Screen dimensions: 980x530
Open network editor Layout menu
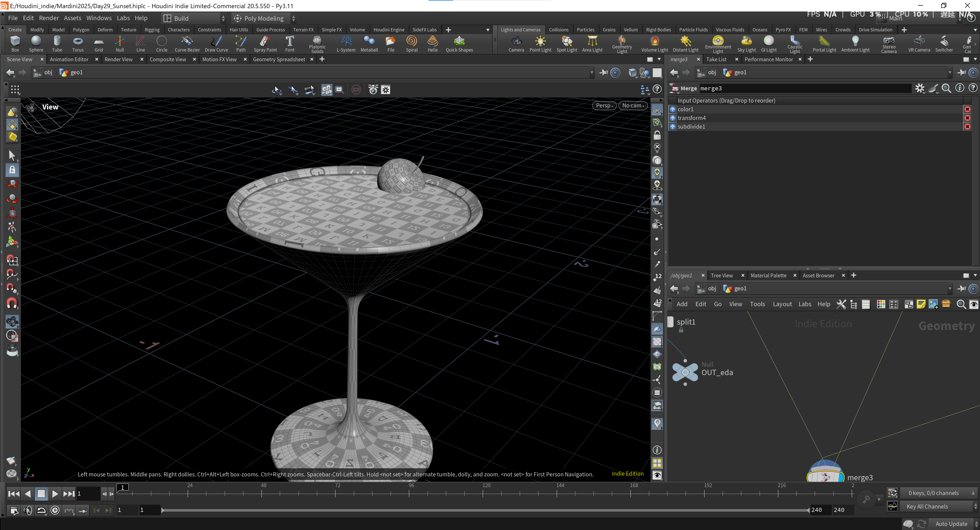(782, 304)
